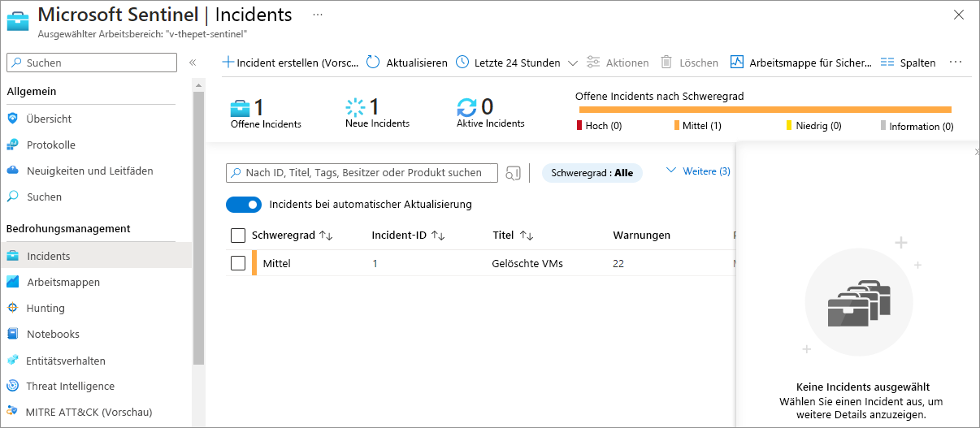
Task: Click the Notebooks icon in sidebar
Action: point(12,334)
